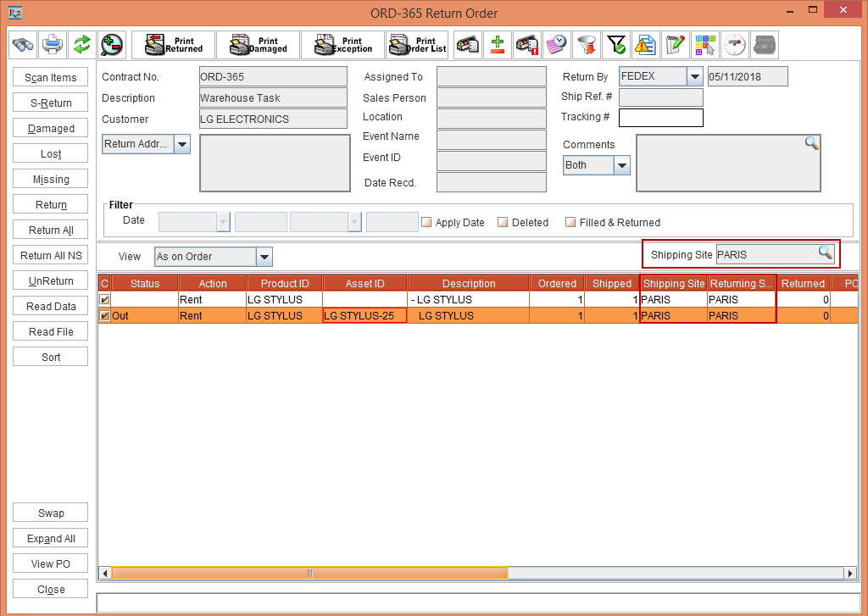Click the green refresh arrows icon

click(81, 44)
